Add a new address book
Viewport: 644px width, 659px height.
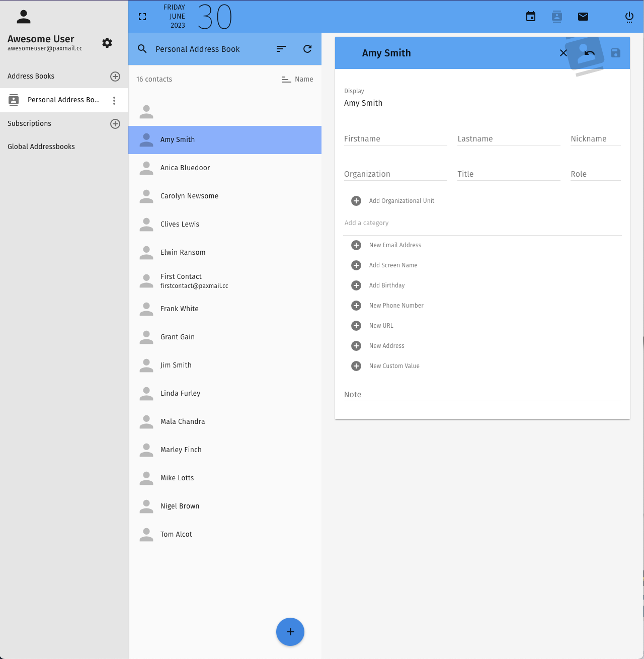(x=115, y=77)
